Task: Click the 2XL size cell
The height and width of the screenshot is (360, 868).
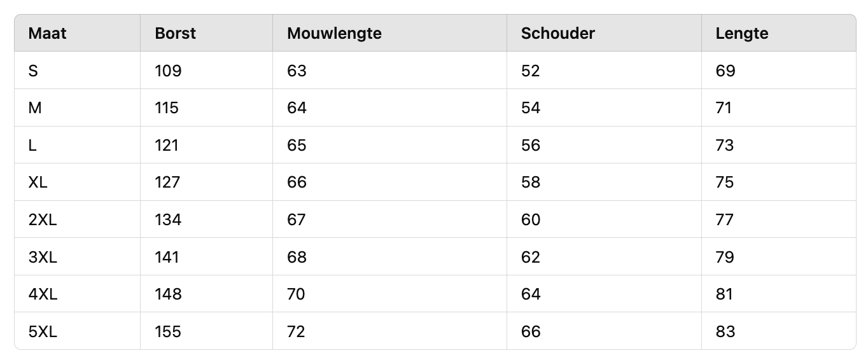Action: [43, 220]
